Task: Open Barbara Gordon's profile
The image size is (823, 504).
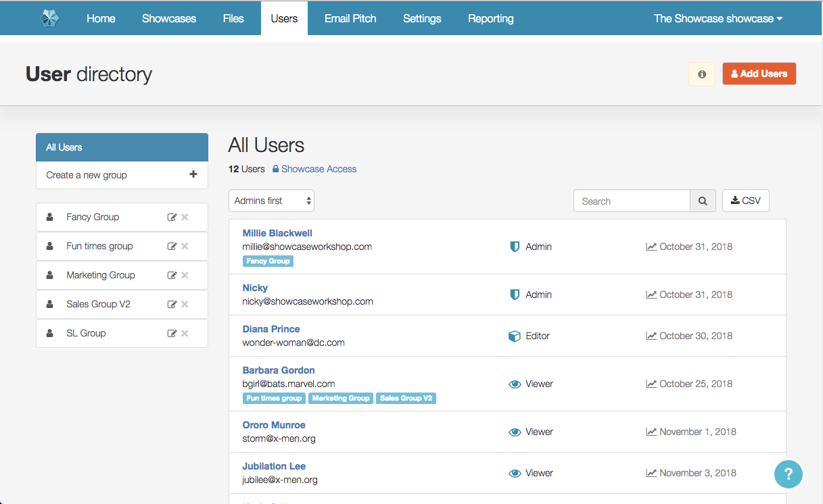Action: [279, 370]
